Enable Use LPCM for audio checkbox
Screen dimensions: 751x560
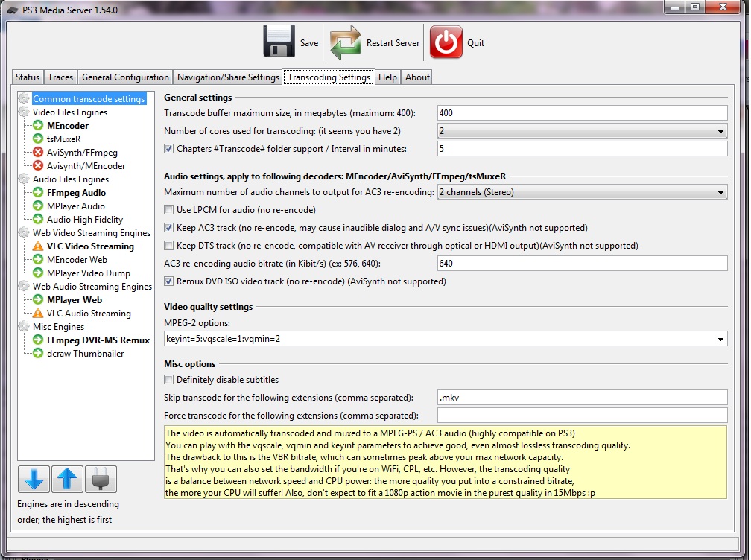click(168, 210)
